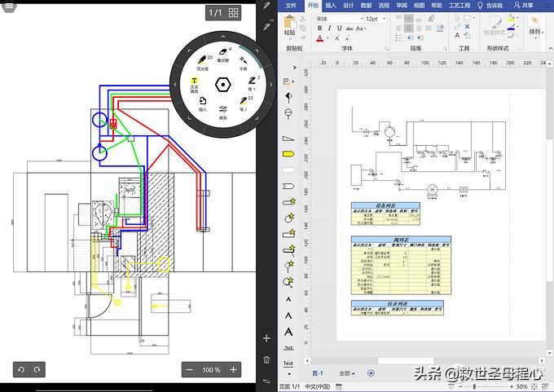This screenshot has height=392, width=554.
Task: Select the highlighter (荧光笔) tool in radial menu
Action: pos(201,62)
